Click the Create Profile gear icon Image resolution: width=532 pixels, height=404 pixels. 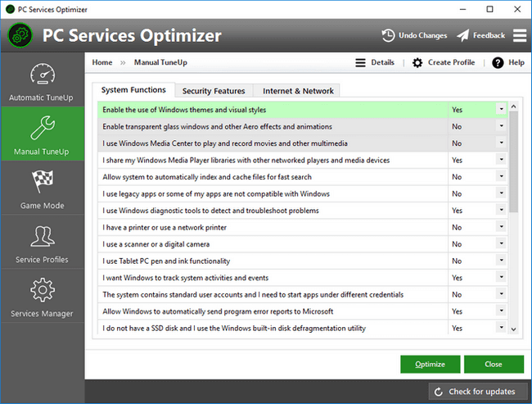pos(417,62)
